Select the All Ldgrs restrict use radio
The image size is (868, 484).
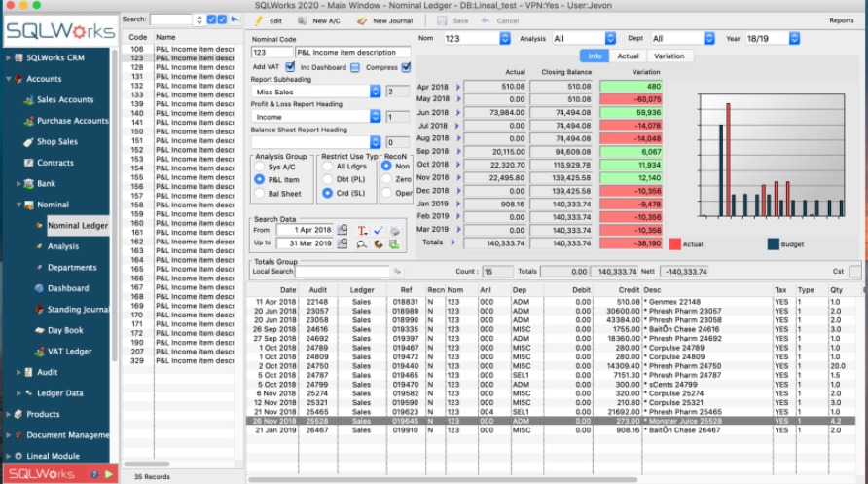(x=327, y=167)
